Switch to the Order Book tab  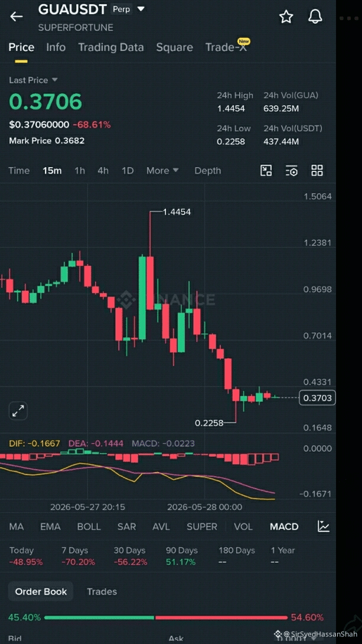[x=41, y=591]
